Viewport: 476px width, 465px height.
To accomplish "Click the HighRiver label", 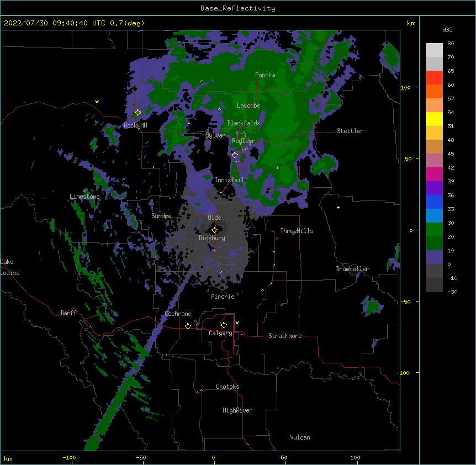I will point(237,410).
